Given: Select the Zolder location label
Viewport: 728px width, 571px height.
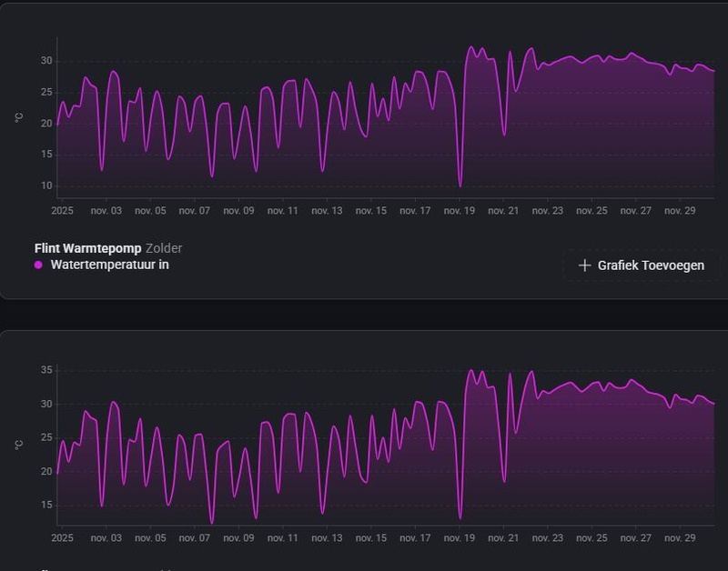Looking at the screenshot, I should (x=164, y=248).
